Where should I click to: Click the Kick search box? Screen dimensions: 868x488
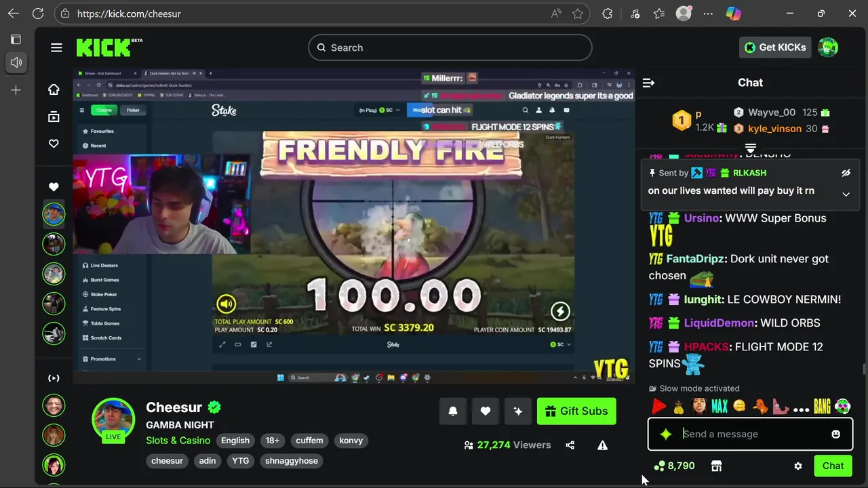(x=450, y=47)
